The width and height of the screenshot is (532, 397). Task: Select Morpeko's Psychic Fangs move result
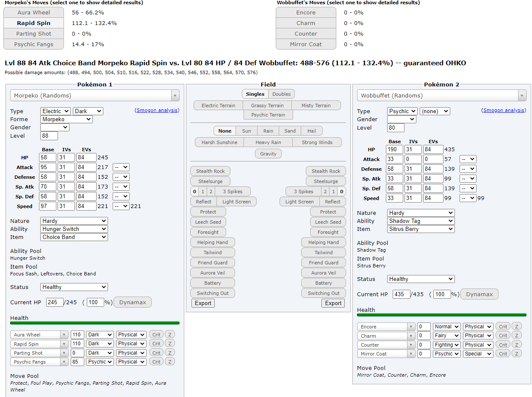point(33,44)
